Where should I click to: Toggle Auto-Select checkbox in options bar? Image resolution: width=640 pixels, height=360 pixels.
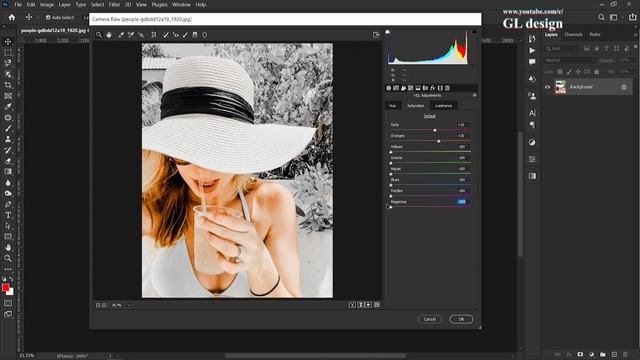tap(48, 18)
